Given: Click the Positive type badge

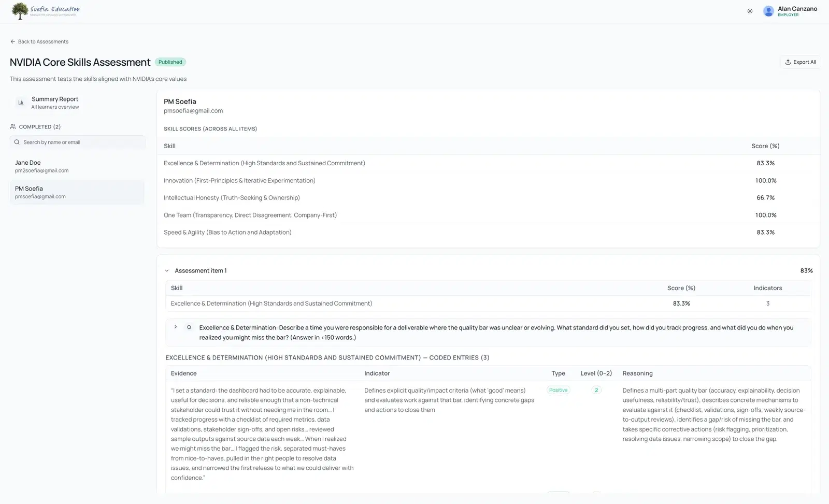Looking at the screenshot, I should pyautogui.click(x=558, y=390).
